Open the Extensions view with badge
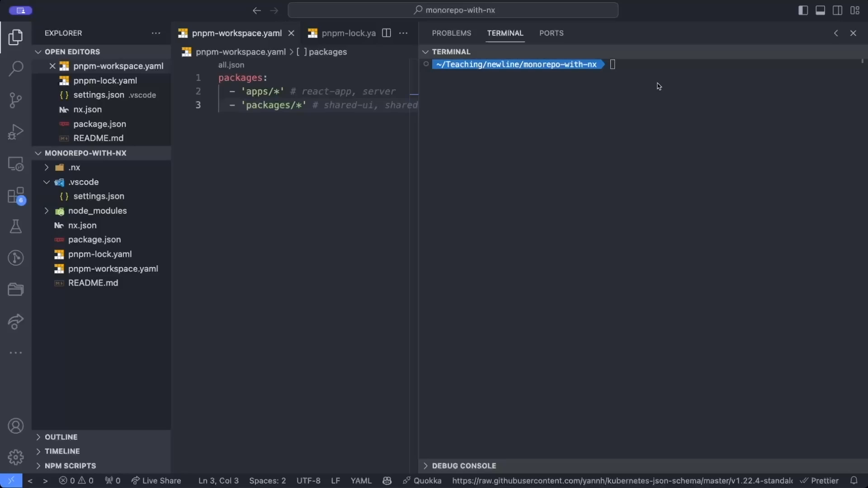 (x=16, y=196)
